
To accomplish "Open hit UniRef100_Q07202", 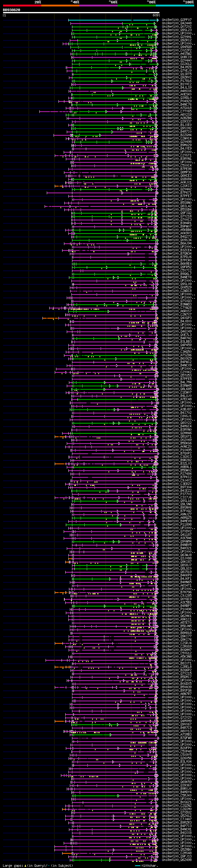I will pyautogui.click(x=176, y=27).
